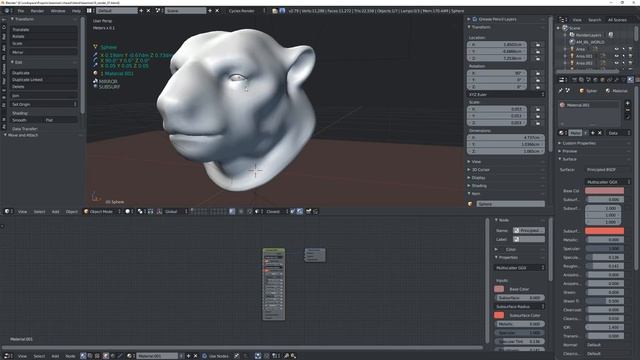
Task: Expand the Grease Pencil Layers panel
Action: coord(469,19)
